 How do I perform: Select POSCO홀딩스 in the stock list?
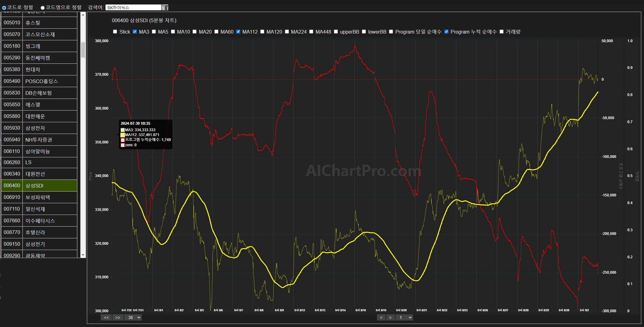click(39, 81)
